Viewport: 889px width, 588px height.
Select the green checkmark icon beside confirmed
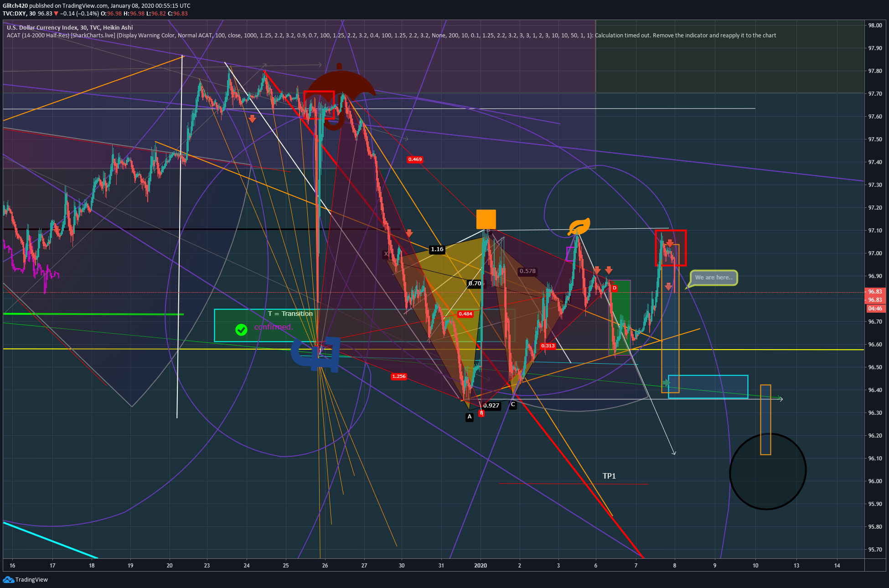tap(241, 330)
